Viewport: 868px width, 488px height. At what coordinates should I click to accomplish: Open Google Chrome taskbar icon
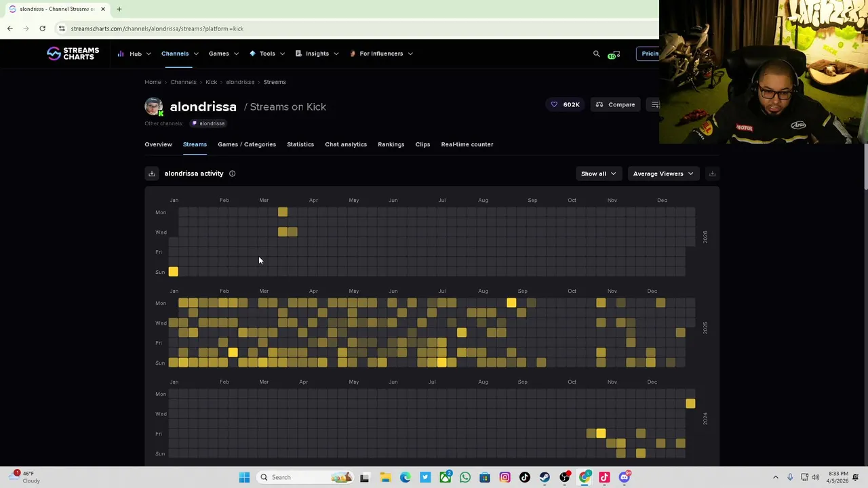pos(585,477)
